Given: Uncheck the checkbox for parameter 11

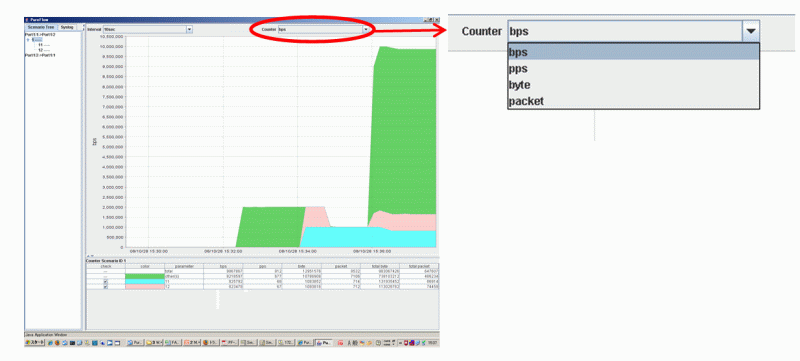Looking at the screenshot, I should 106,281.
